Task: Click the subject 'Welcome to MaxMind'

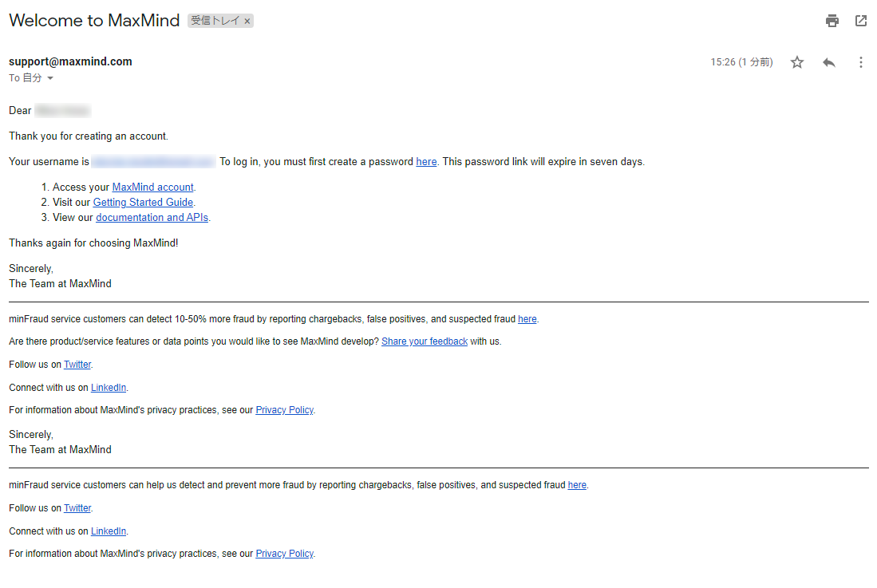Action: point(94,20)
